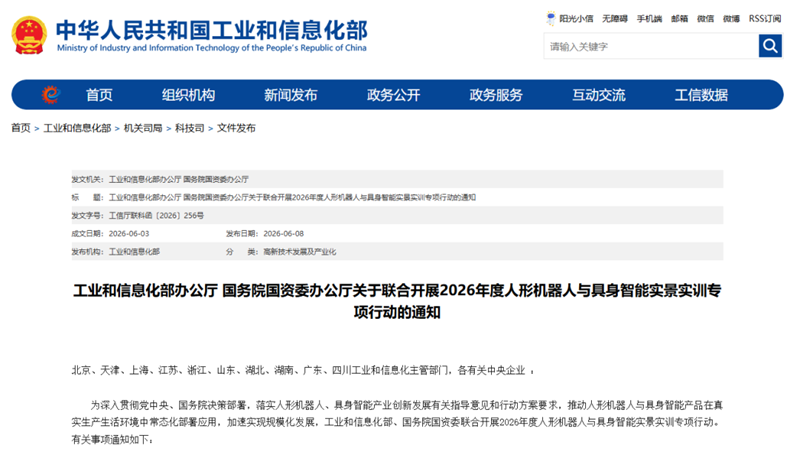This screenshot has width=800, height=455.
Task: Click the paragraph beginning 为深入贯彻党中央
Action: pyautogui.click(x=397, y=422)
